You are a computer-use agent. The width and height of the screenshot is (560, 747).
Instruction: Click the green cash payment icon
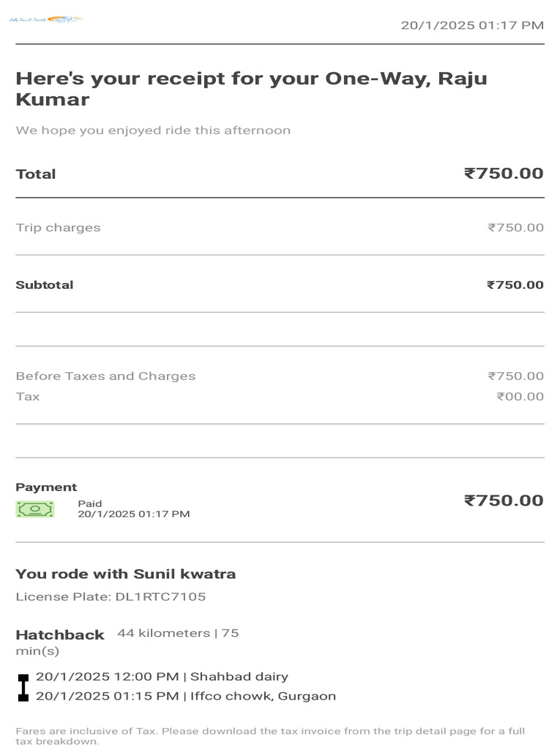pos(35,508)
